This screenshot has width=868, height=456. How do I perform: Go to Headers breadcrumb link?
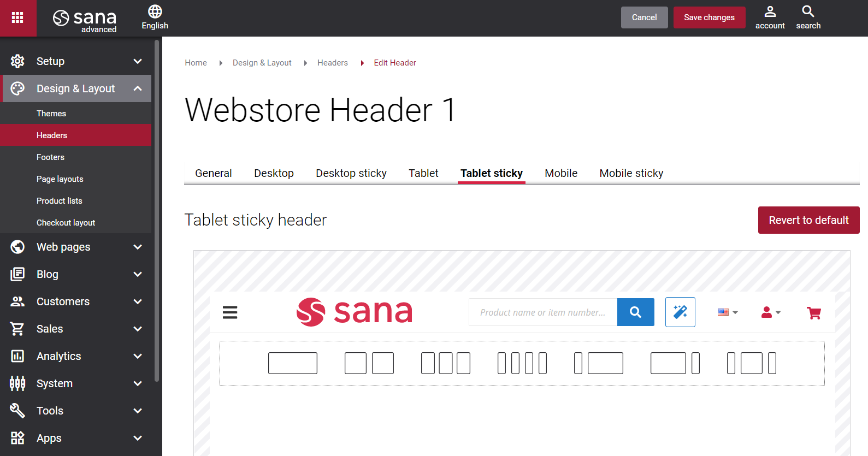coord(333,63)
